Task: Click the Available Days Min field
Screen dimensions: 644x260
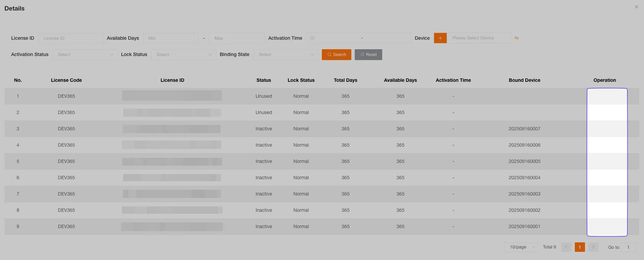Action: tap(171, 38)
